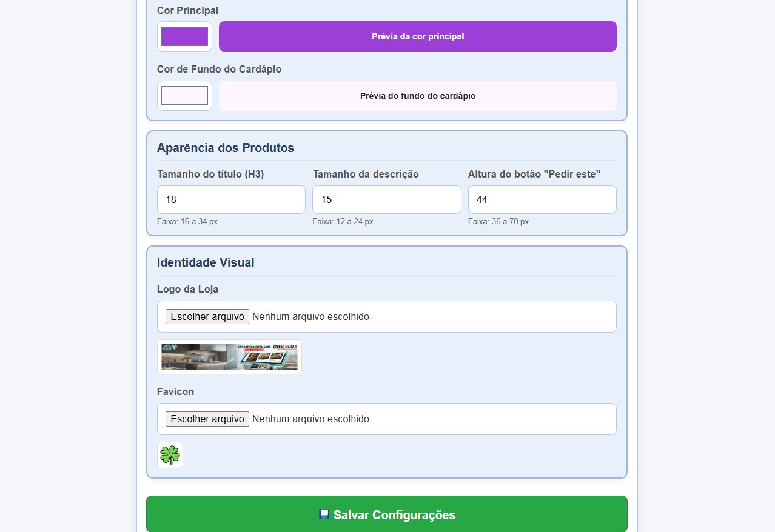Click the "Logo da Loja" label
This screenshot has width=775, height=532.
coord(187,289)
